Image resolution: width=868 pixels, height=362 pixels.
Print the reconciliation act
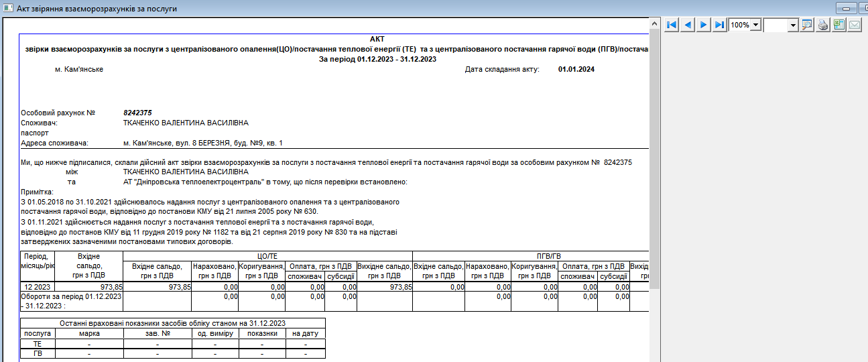[x=823, y=25]
